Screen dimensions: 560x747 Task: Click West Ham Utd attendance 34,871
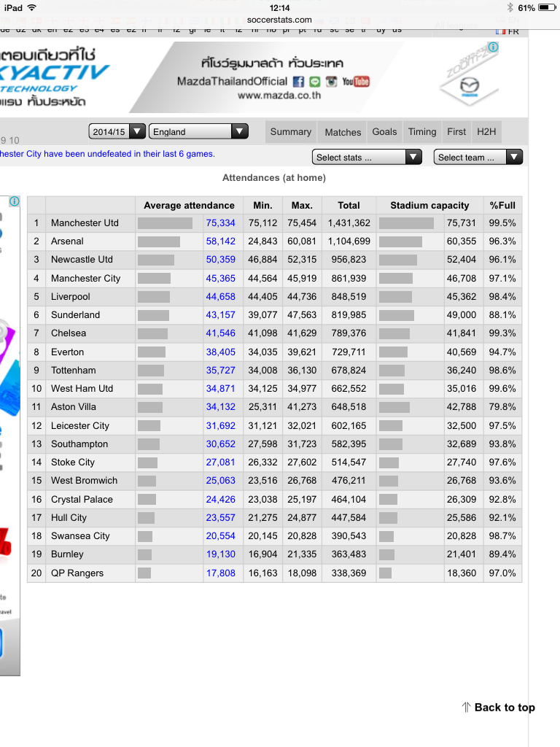coord(220,388)
